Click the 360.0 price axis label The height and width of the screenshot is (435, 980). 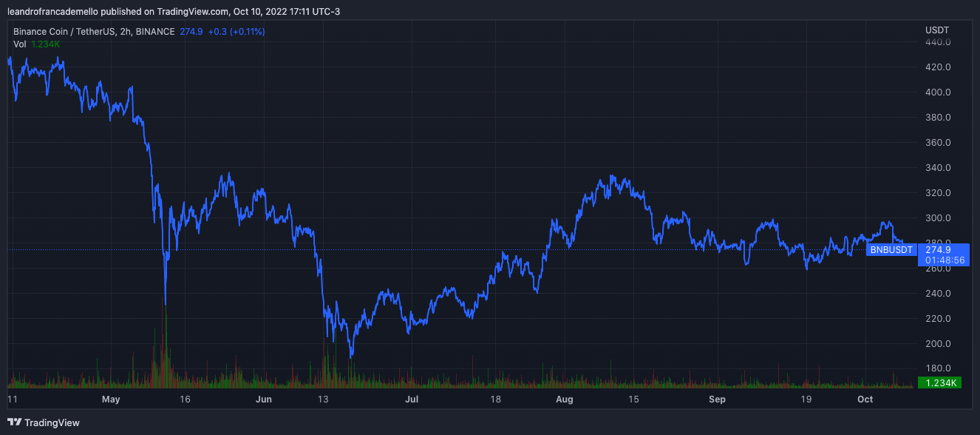pyautogui.click(x=937, y=143)
